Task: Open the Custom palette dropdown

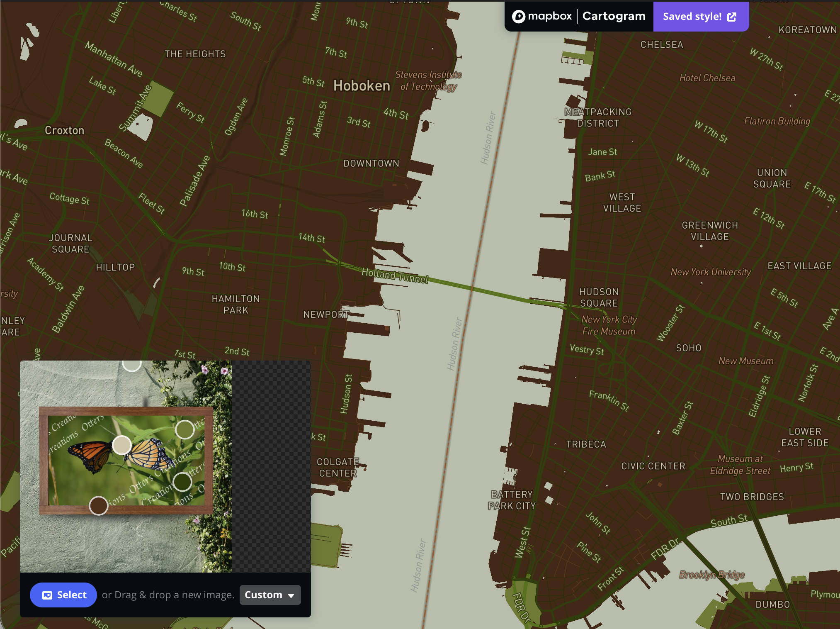Action: [269, 595]
